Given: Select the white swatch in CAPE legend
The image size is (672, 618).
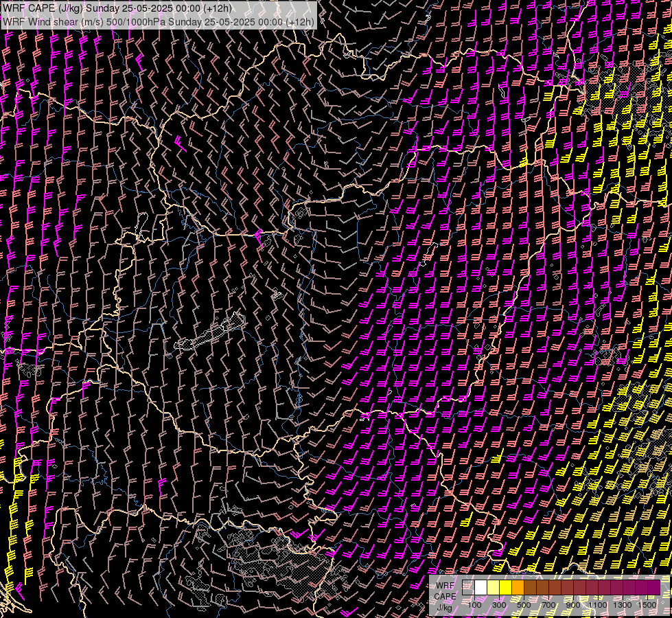Looking at the screenshot, I should tap(481, 587).
